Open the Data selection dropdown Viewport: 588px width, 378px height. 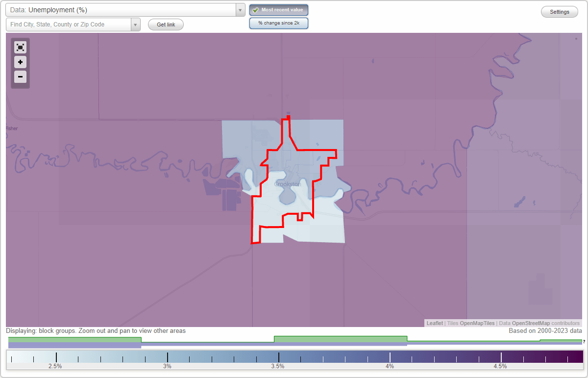coord(240,9)
